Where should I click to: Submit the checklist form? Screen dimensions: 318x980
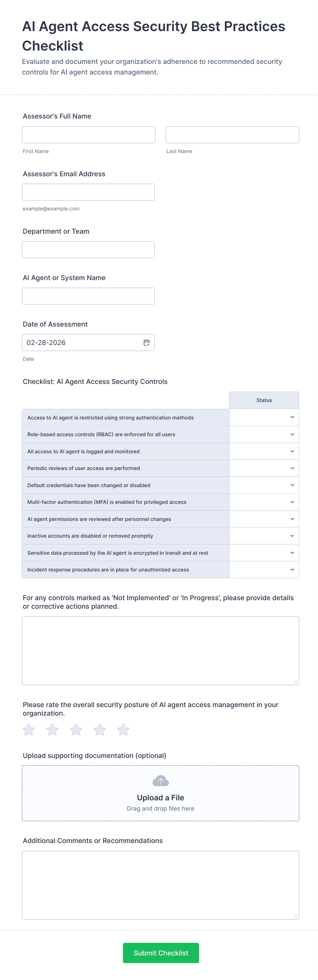161,953
